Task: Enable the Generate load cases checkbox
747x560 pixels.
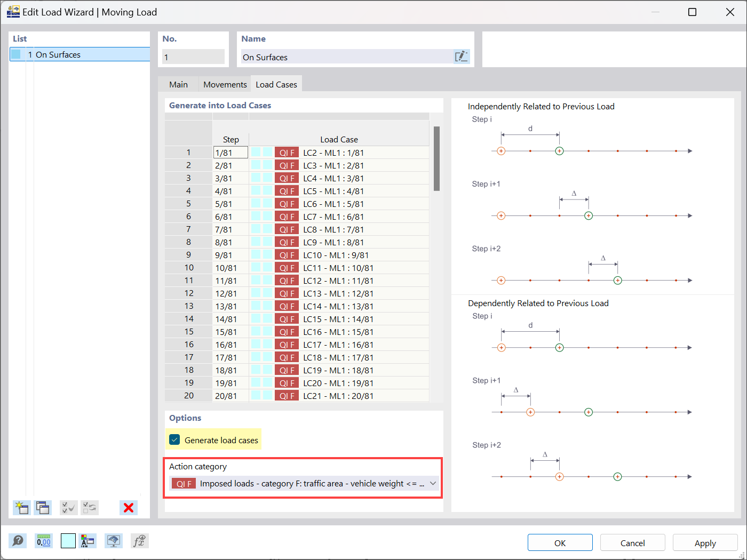Action: coord(174,439)
